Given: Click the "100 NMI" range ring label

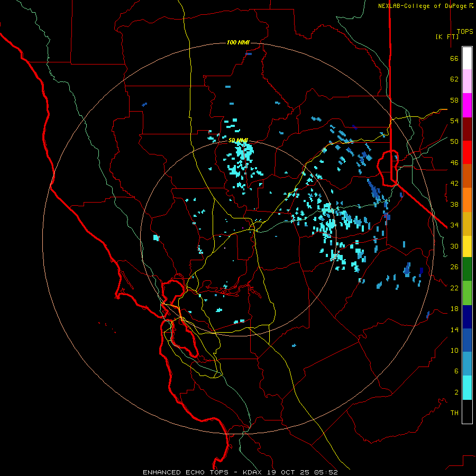Looking at the screenshot, I should click(238, 42).
